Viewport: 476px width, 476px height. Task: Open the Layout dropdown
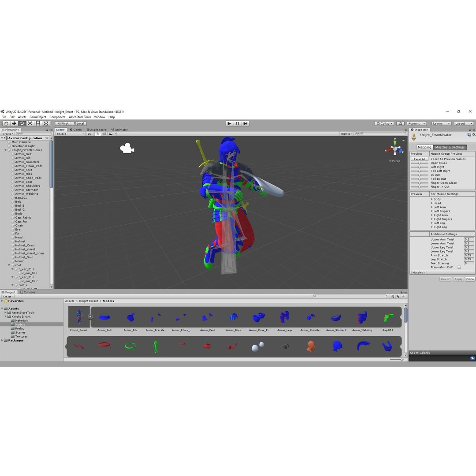[x=464, y=123]
